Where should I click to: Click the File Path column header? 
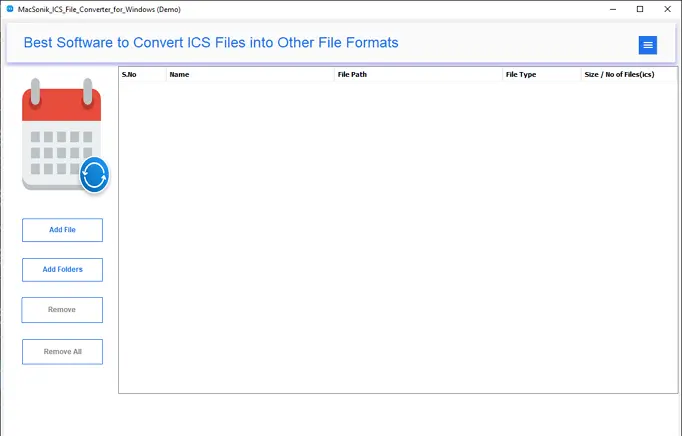click(418, 74)
